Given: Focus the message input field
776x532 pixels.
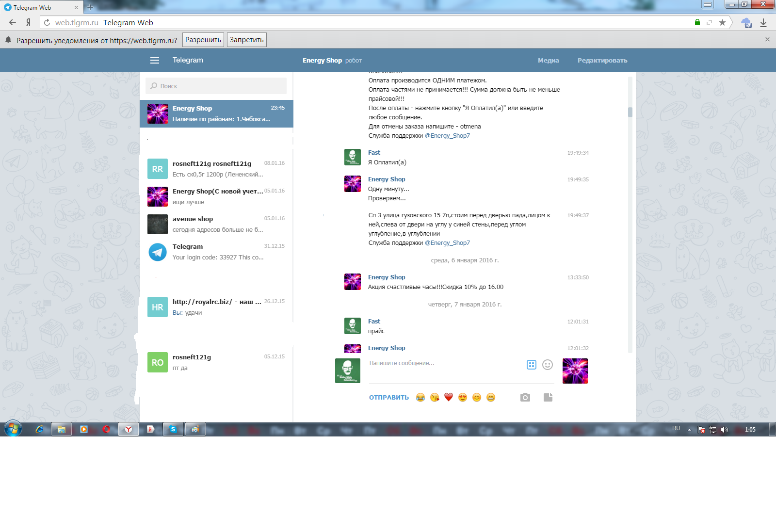Looking at the screenshot, I should pos(461,371).
